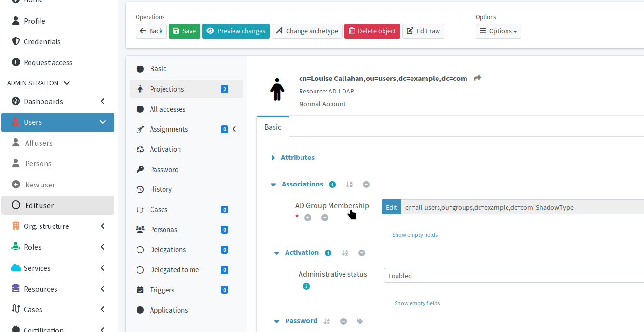Click the share arrow next to Louise Callahan's DN
Viewport: 644px width, 332px height.
coord(477,78)
